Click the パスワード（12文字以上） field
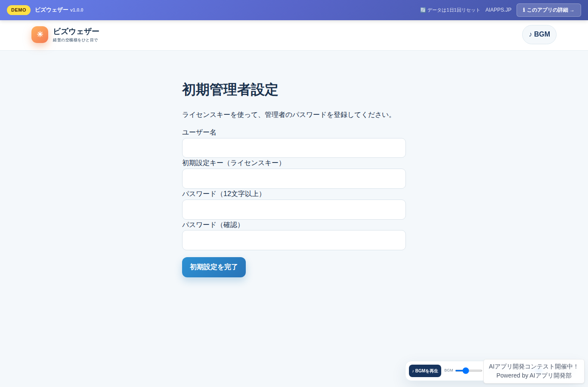 (294, 209)
